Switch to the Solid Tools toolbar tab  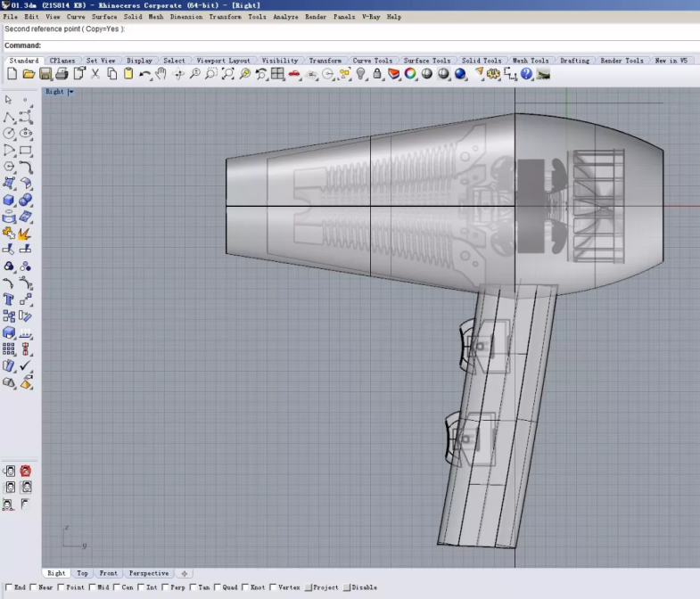tap(482, 61)
